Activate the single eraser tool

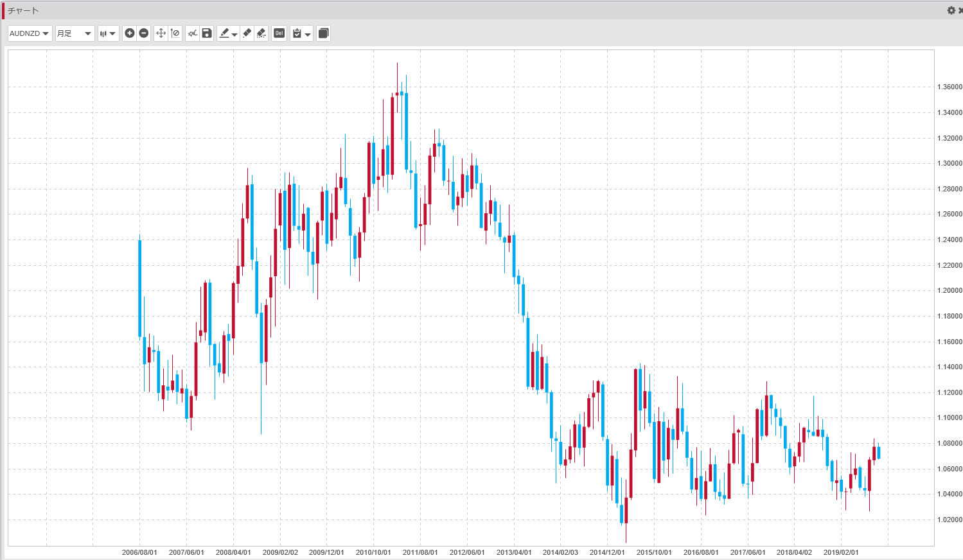tap(247, 33)
